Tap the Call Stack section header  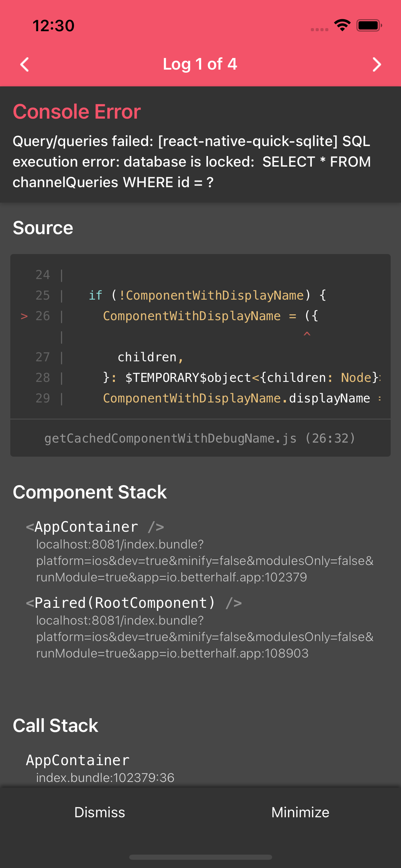pyautogui.click(x=56, y=725)
